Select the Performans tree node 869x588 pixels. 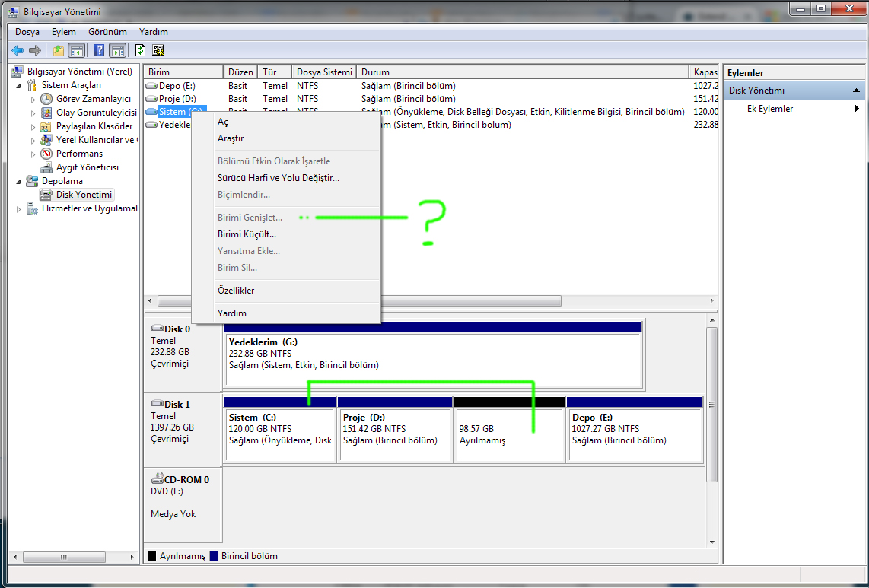(79, 154)
